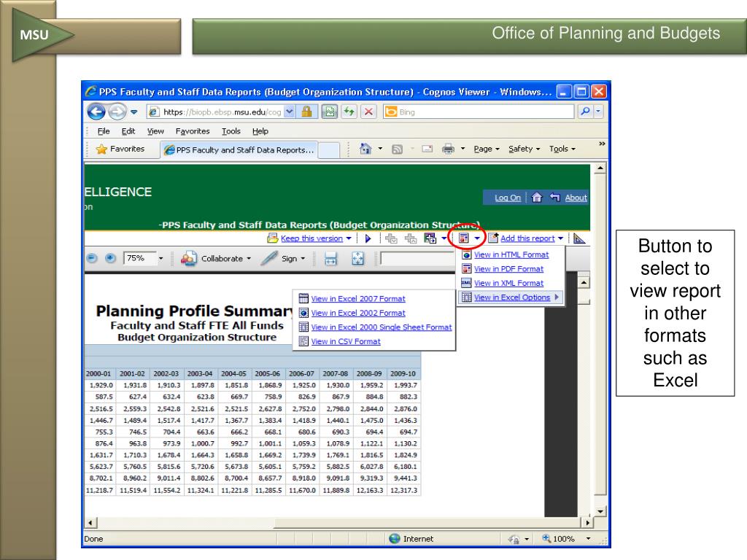Select View in Excel Options submenu

click(511, 297)
